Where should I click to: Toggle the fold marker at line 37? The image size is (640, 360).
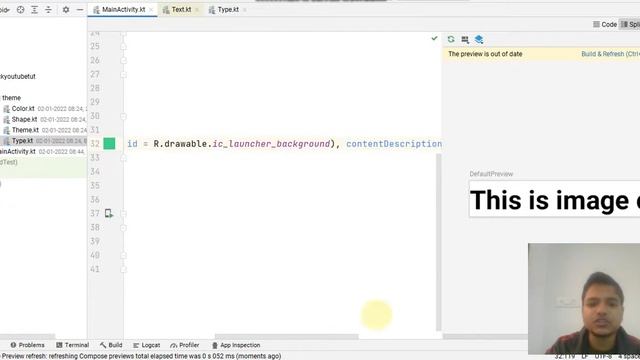(x=123, y=213)
